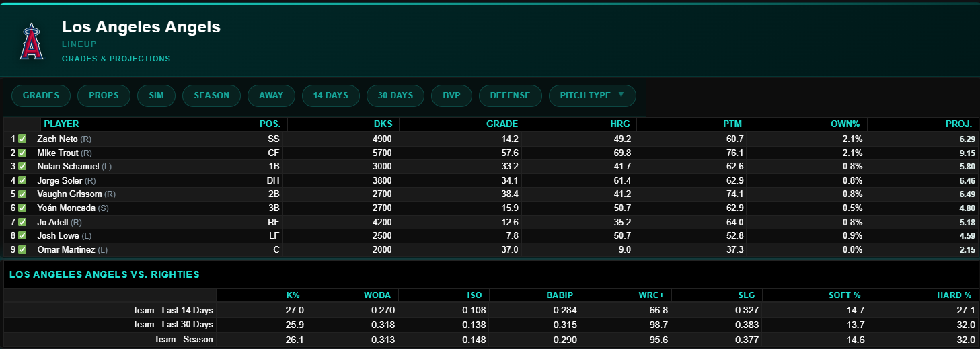Sort by the HRG column header

[621, 124]
